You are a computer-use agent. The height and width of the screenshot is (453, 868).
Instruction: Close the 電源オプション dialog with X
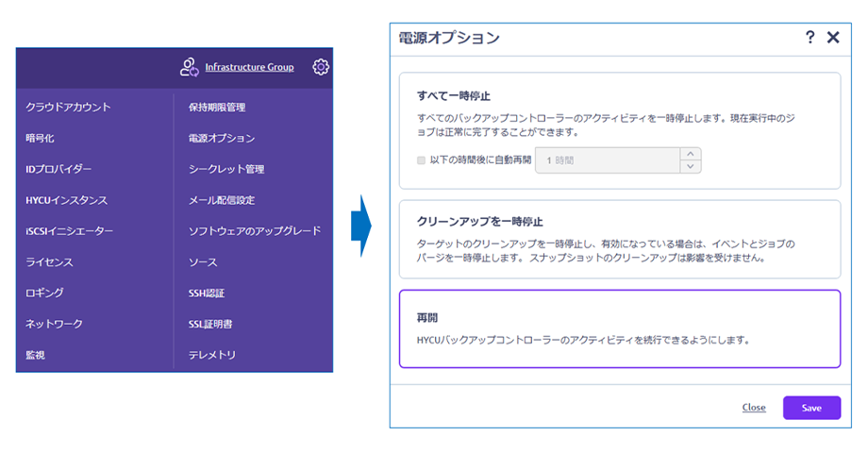(x=833, y=37)
